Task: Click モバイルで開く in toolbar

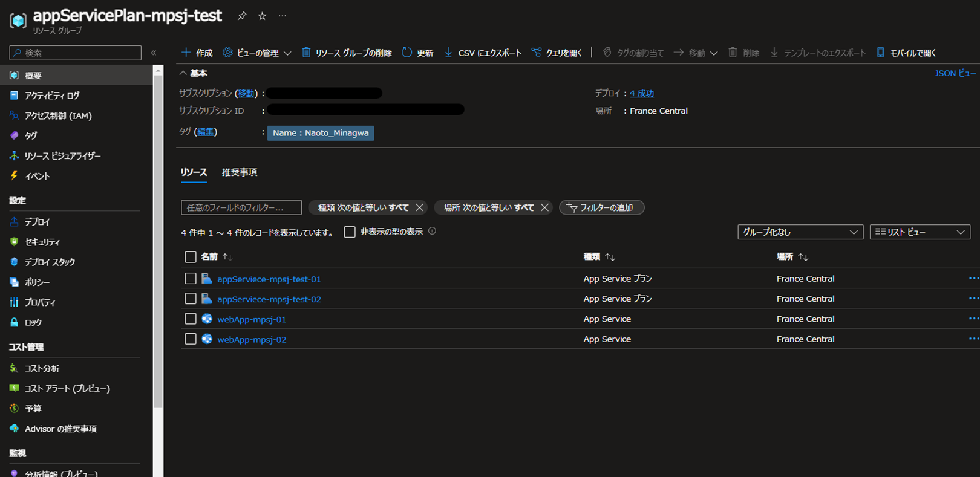Action: [906, 53]
